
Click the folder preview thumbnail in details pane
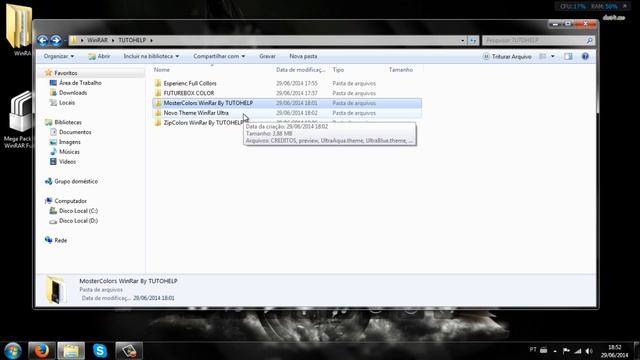coord(56,290)
